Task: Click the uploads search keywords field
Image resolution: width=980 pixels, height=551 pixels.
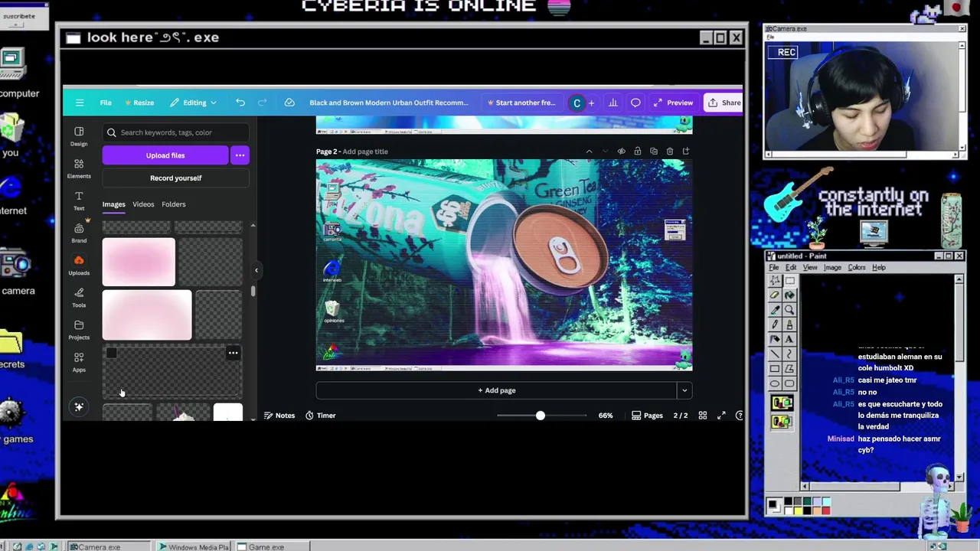Action: click(175, 132)
